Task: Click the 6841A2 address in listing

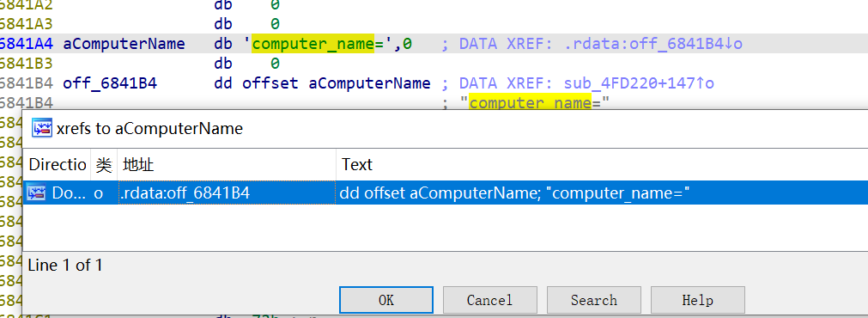Action: (x=26, y=5)
